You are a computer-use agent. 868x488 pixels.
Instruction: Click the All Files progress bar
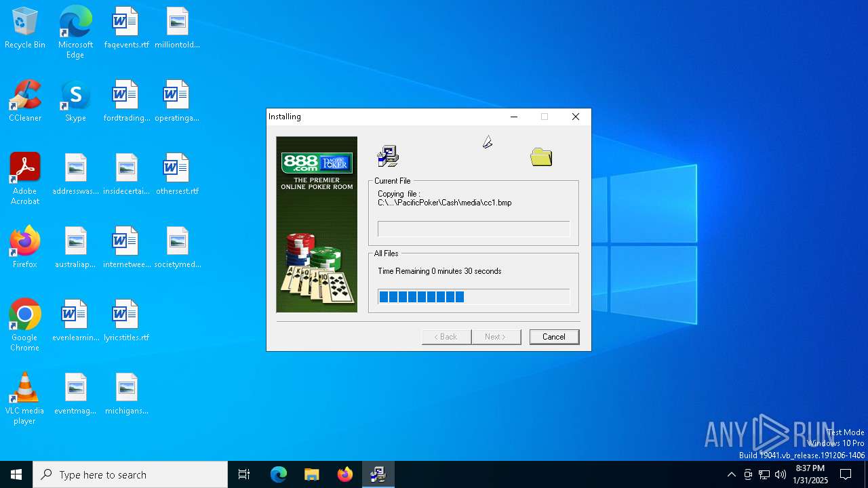click(x=473, y=297)
